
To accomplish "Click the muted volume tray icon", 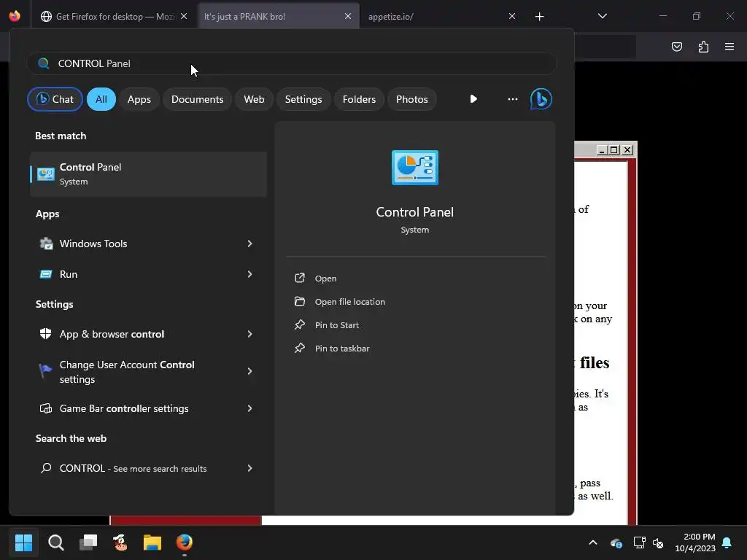I will point(659,542).
